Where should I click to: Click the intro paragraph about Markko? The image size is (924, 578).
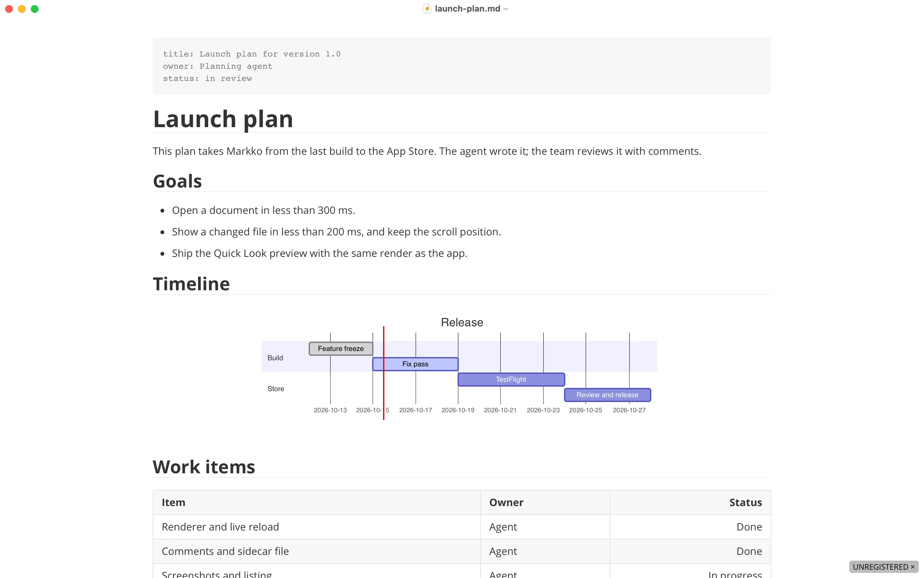pos(427,151)
